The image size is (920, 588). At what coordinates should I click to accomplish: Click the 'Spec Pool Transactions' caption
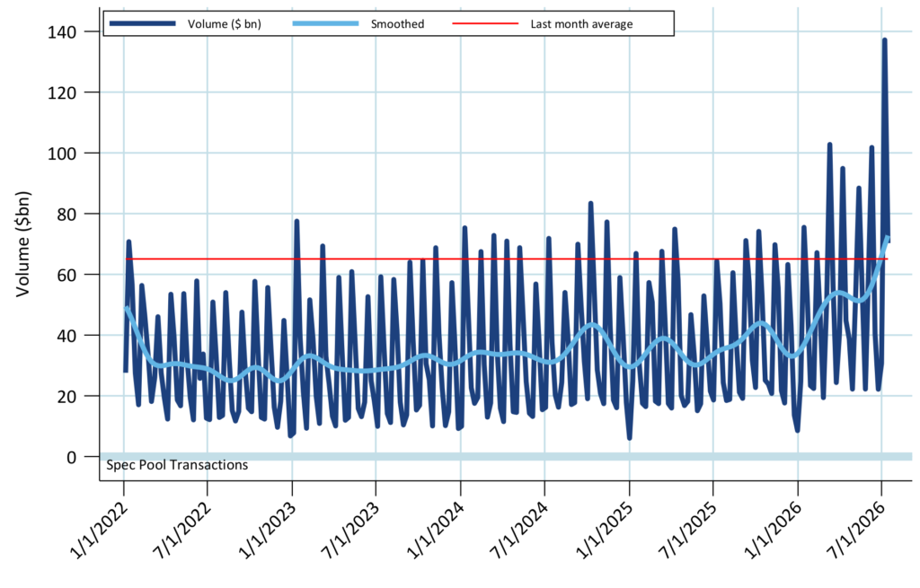point(177,465)
